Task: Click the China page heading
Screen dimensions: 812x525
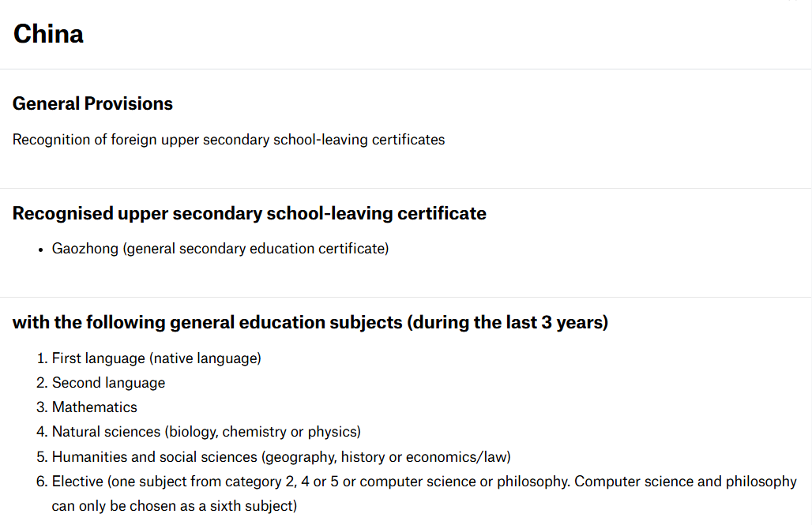Action: point(48,34)
